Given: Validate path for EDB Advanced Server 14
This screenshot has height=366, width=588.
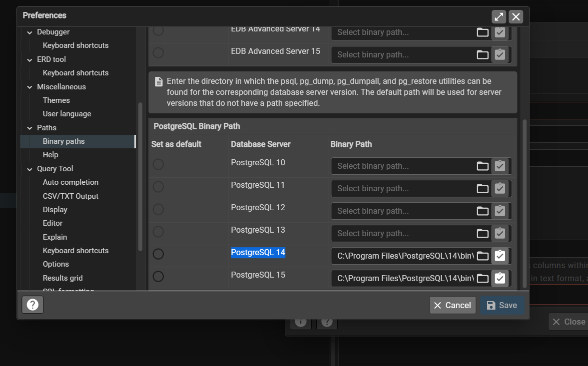Looking at the screenshot, I should (500, 32).
